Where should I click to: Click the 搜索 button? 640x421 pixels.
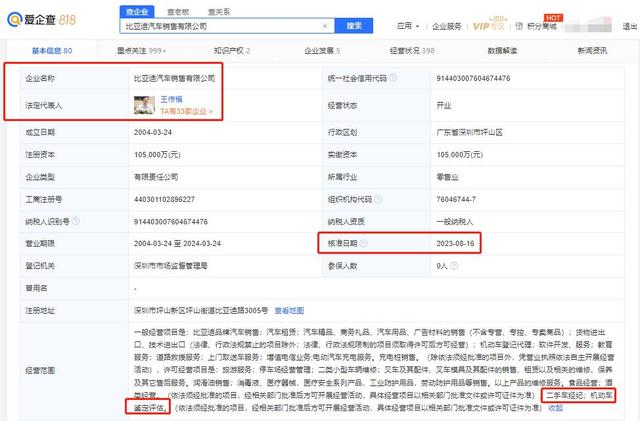[353, 26]
